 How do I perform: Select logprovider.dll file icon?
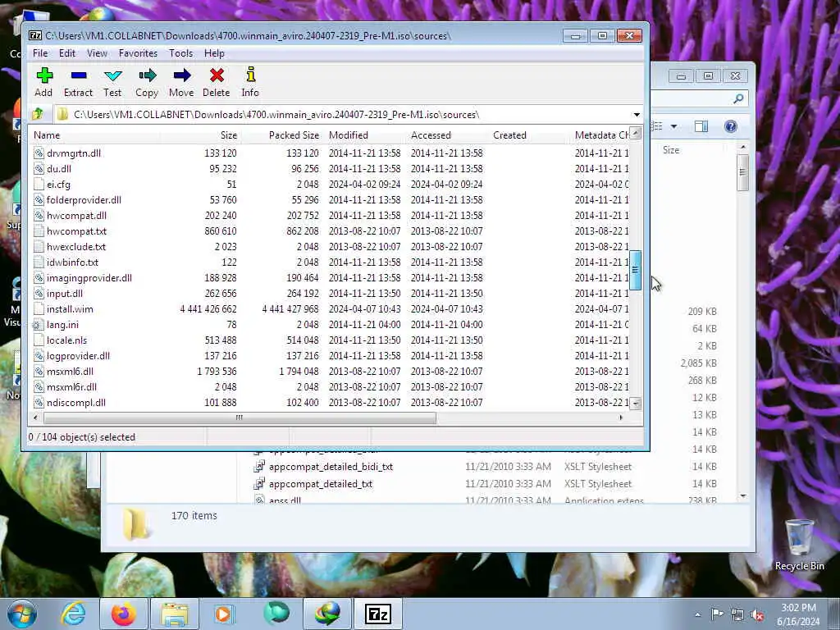(39, 356)
